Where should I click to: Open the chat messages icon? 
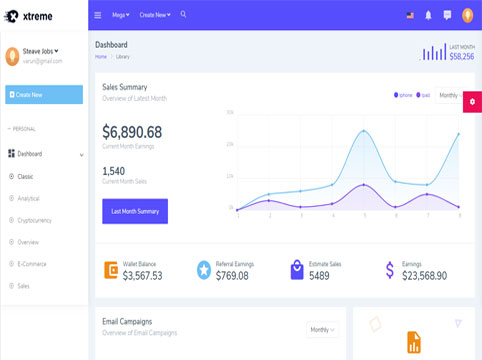click(447, 15)
